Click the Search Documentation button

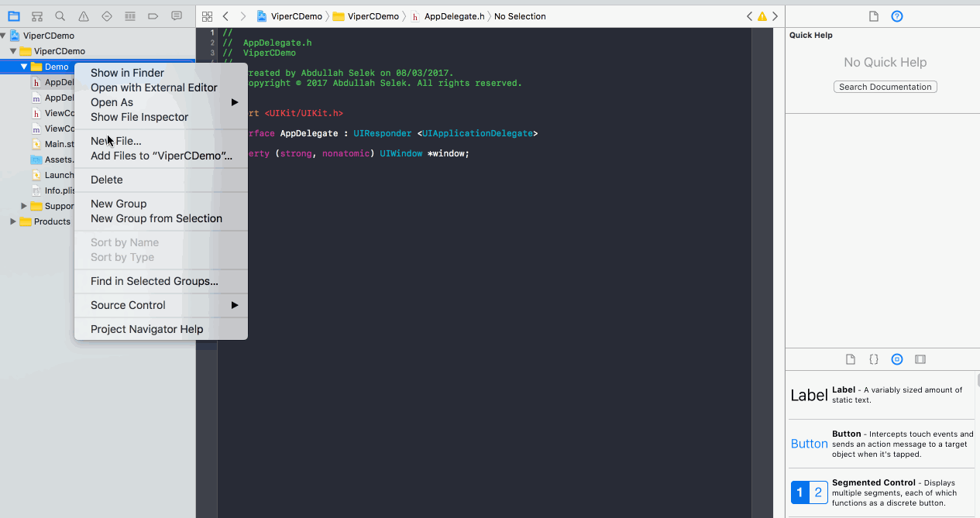click(x=885, y=87)
